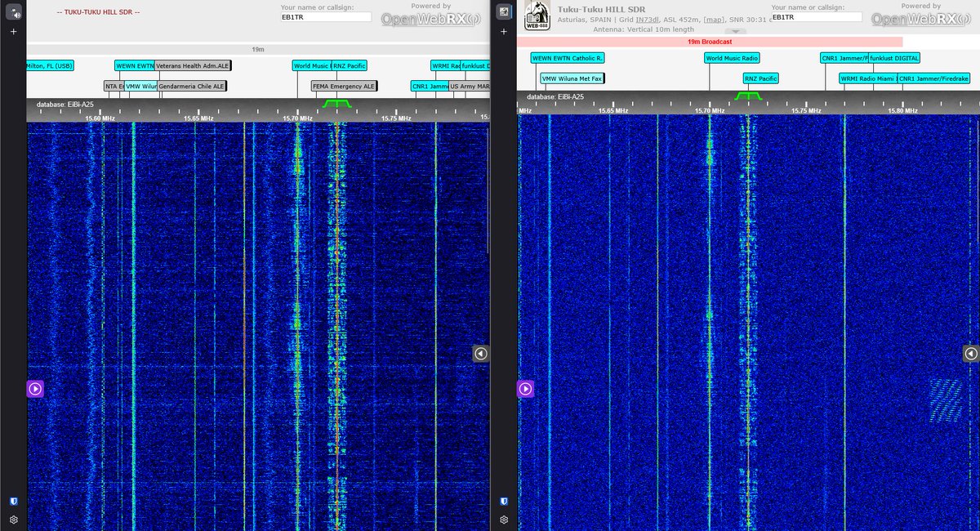Start audio with the purple play button, right waterfall
This screenshot has width=980, height=531.
(525, 388)
